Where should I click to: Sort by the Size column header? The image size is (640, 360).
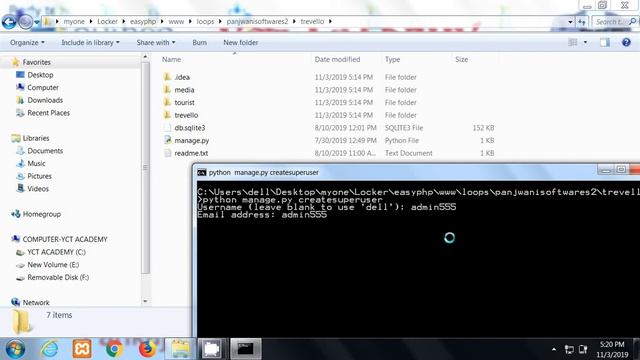(x=462, y=59)
